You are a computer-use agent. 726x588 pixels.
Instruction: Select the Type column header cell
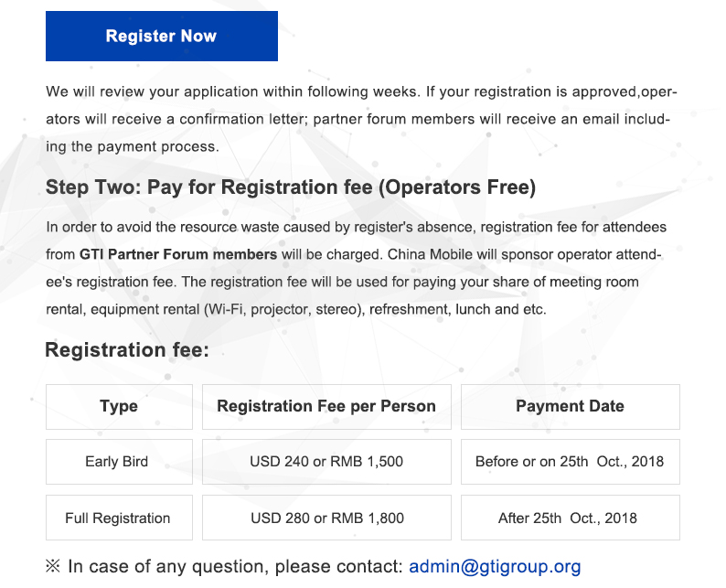tap(119, 407)
